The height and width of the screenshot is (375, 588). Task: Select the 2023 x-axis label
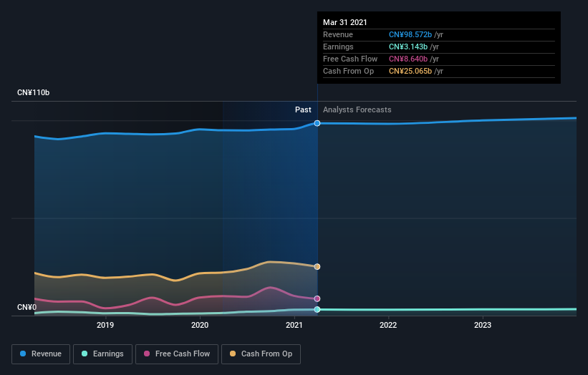click(x=483, y=325)
